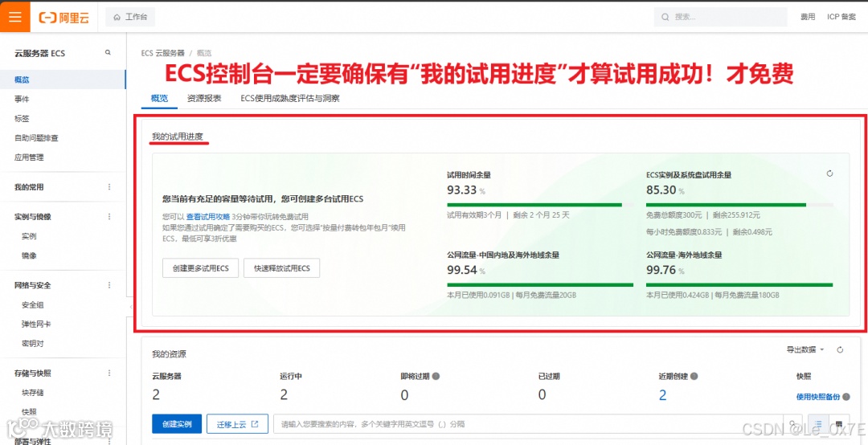Click the 创建更多试用ECS button
Image resolution: width=868 pixels, height=445 pixels.
point(200,268)
